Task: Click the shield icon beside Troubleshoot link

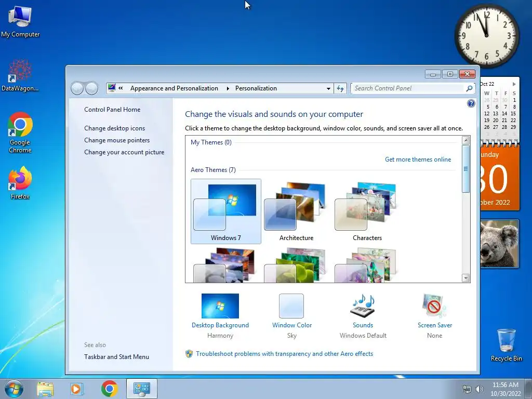Action: [189, 354]
